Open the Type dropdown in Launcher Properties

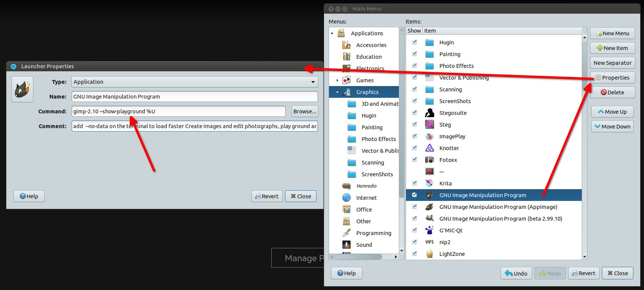coord(195,82)
